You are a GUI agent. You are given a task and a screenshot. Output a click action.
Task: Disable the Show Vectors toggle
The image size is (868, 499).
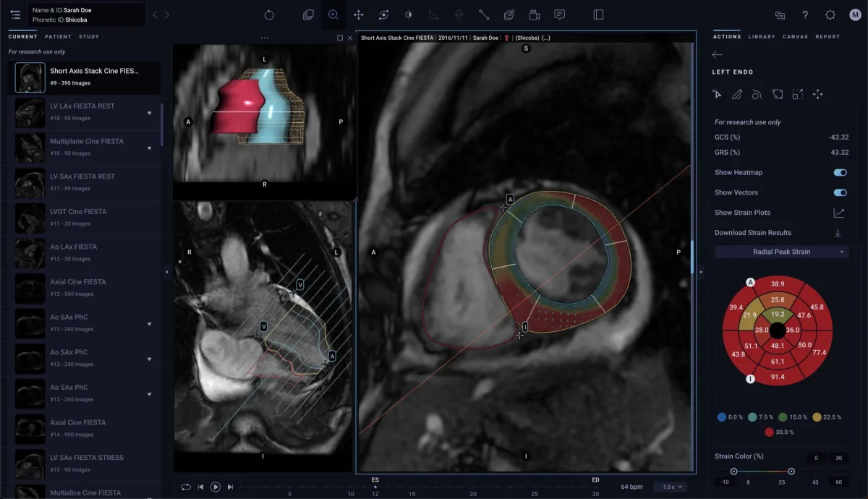pos(840,193)
